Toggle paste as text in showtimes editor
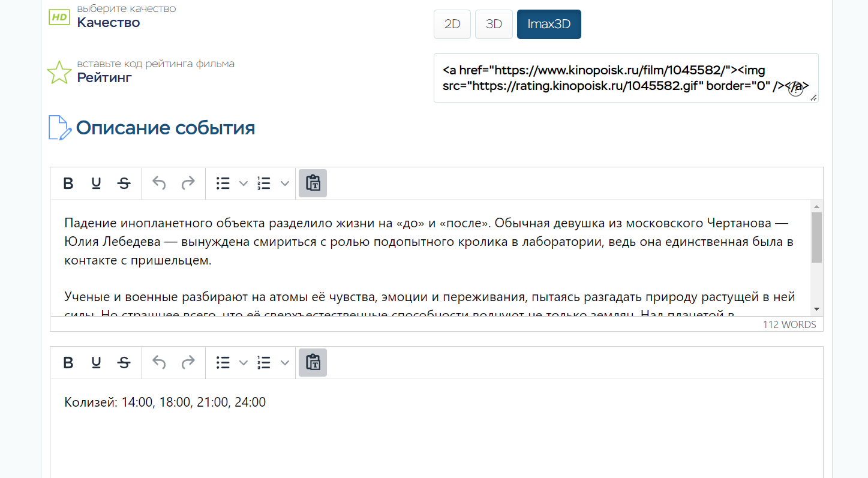868x478 pixels. [313, 362]
